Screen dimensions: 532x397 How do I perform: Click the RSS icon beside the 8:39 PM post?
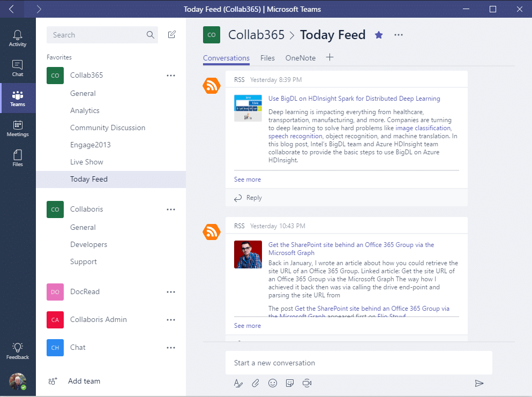(212, 86)
